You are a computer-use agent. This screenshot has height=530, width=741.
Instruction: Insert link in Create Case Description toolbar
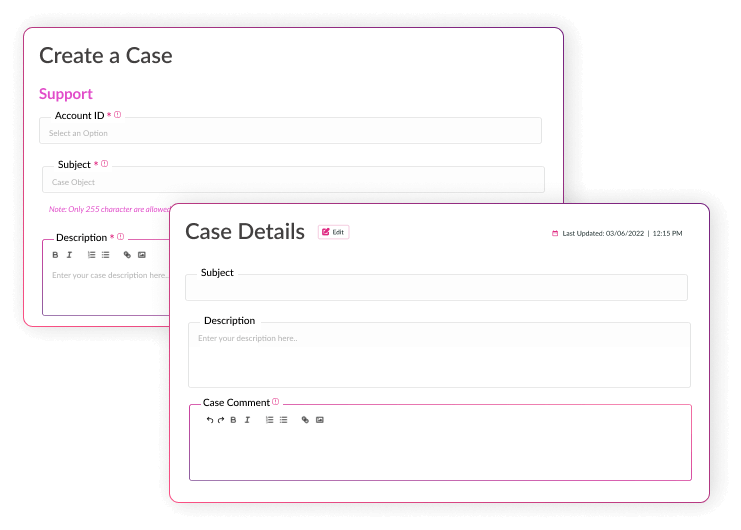(x=127, y=255)
